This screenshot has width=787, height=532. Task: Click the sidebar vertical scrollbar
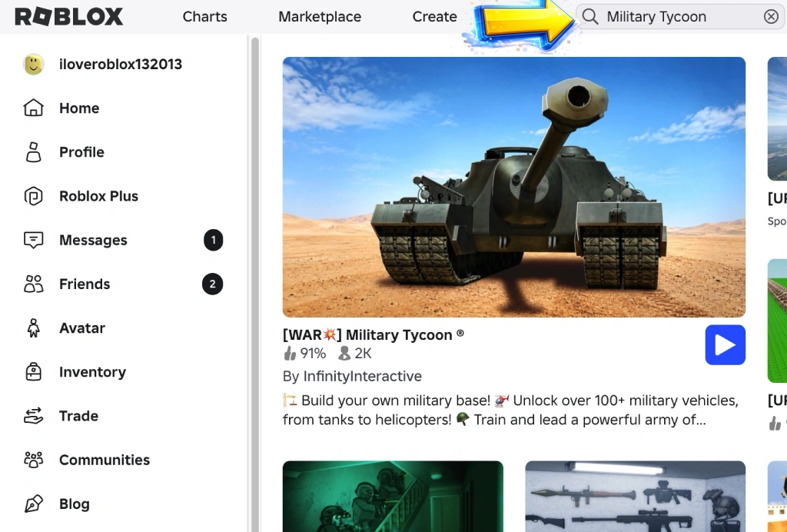point(255,284)
